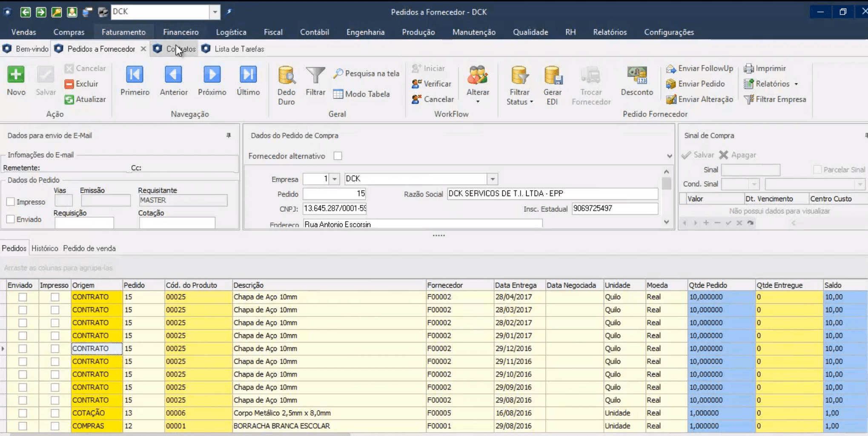Enable the Fornecedor alternativo checkbox
The height and width of the screenshot is (436, 868).
(338, 156)
